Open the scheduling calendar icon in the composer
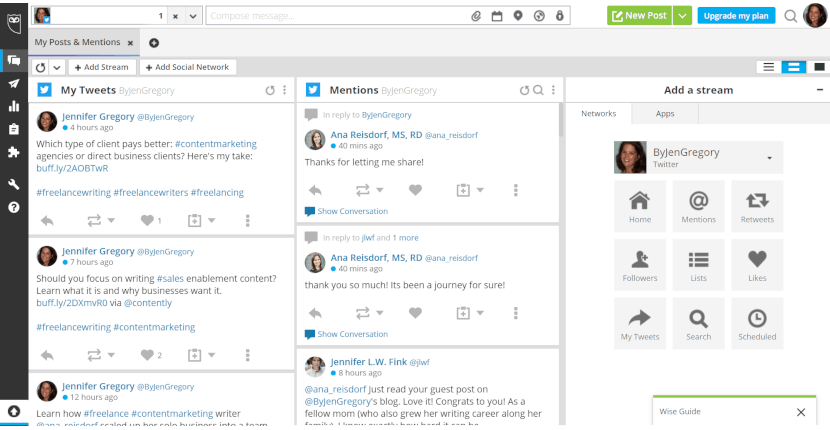Screen dimensions: 830x430 (x=497, y=16)
